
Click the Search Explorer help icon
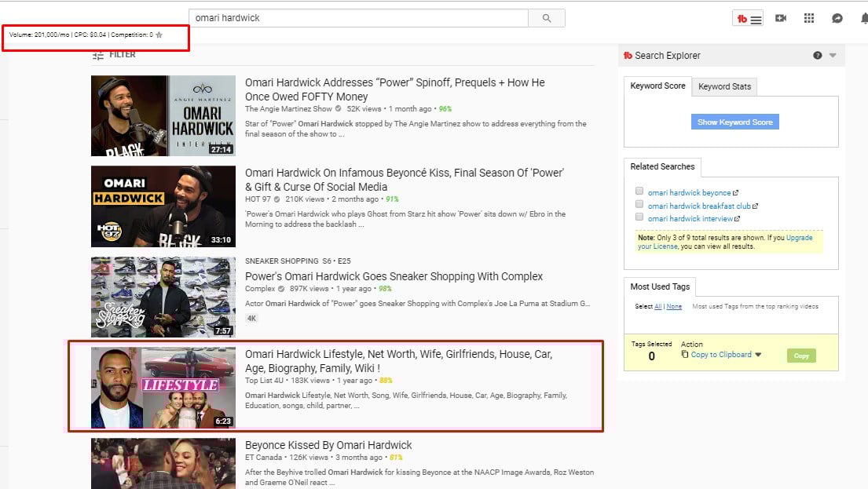point(818,56)
